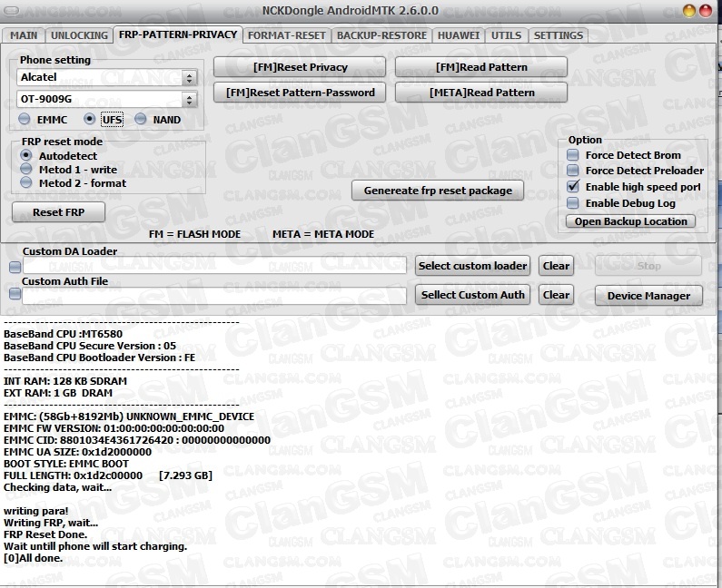Click [FM]Read Pattern button
This screenshot has height=588, width=722.
pyautogui.click(x=481, y=67)
